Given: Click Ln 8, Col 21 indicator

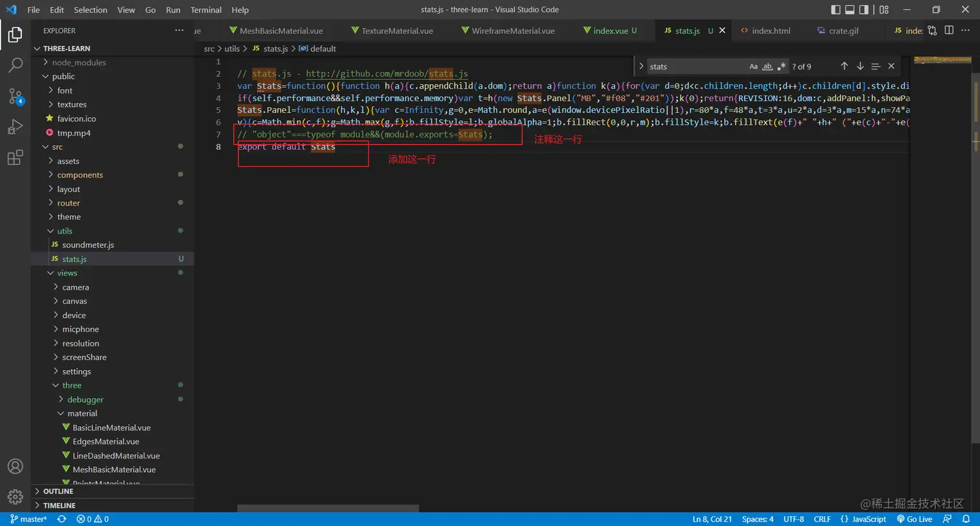Looking at the screenshot, I should coord(712,519).
